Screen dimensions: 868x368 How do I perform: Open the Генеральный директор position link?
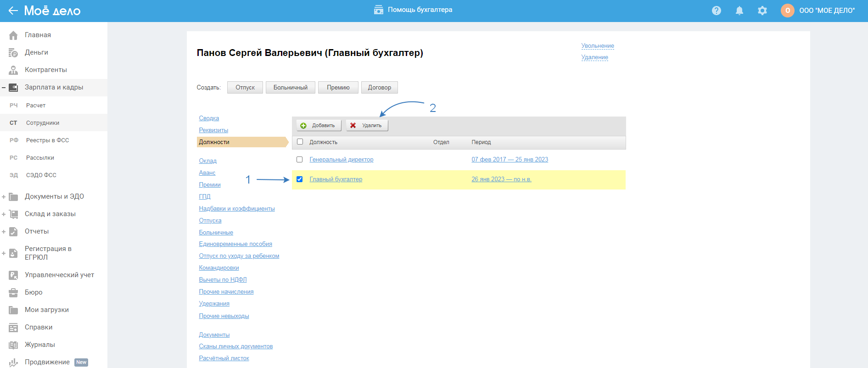point(342,160)
